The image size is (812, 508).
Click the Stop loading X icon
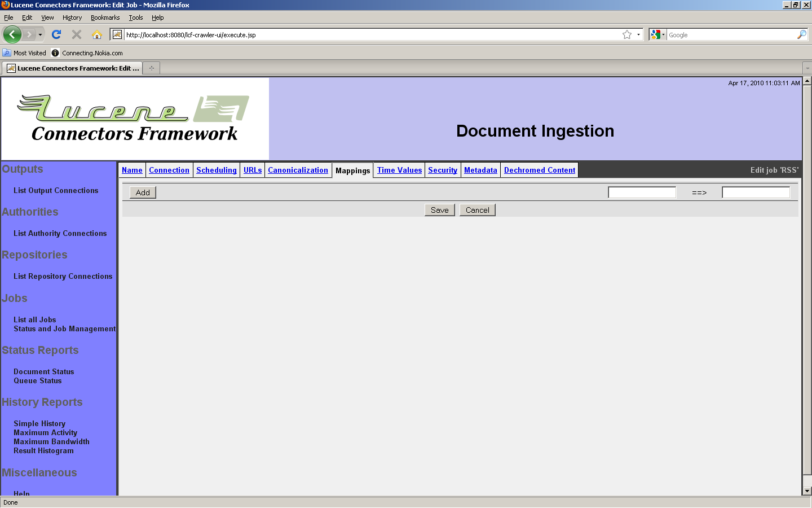(77, 35)
